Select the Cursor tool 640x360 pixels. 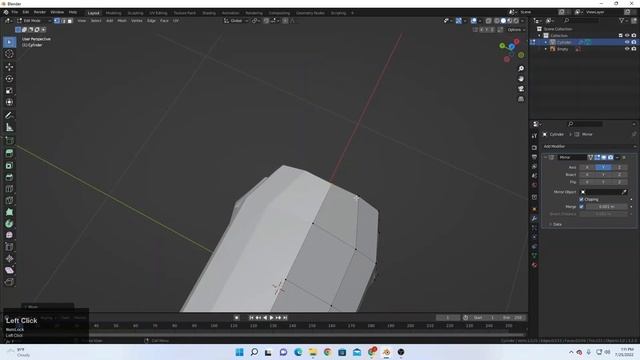coord(9,54)
